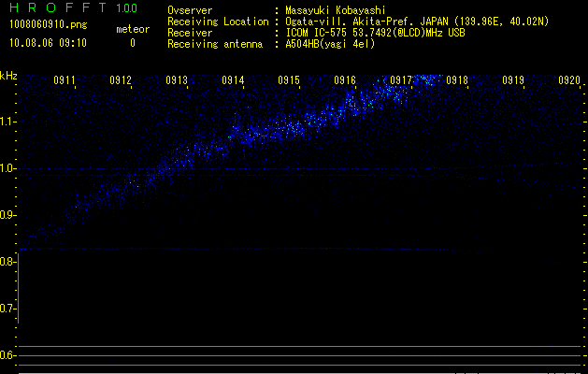
Task: Click the name Masayuki Kobayashi
Action: click(336, 10)
